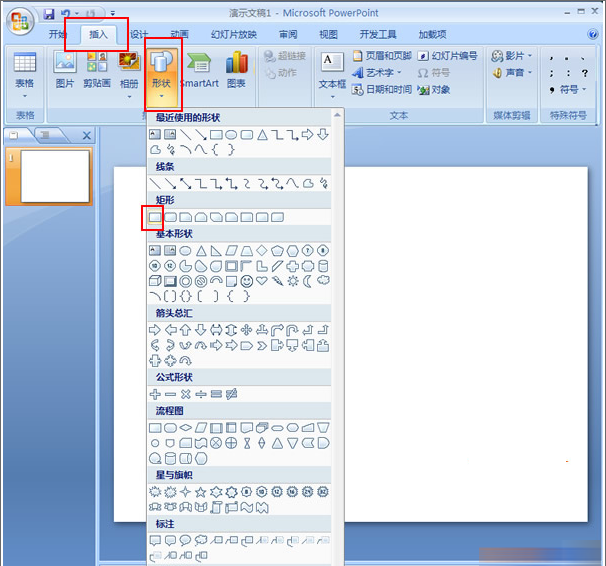
Task: Select the left-right arrow shape
Action: (x=216, y=330)
